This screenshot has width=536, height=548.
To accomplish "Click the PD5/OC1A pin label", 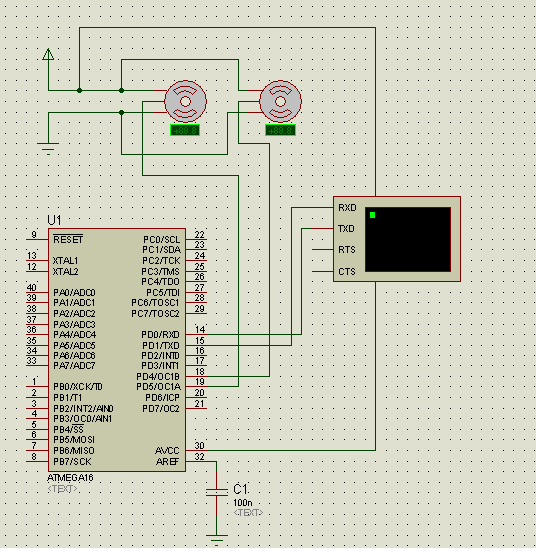I will point(158,387).
